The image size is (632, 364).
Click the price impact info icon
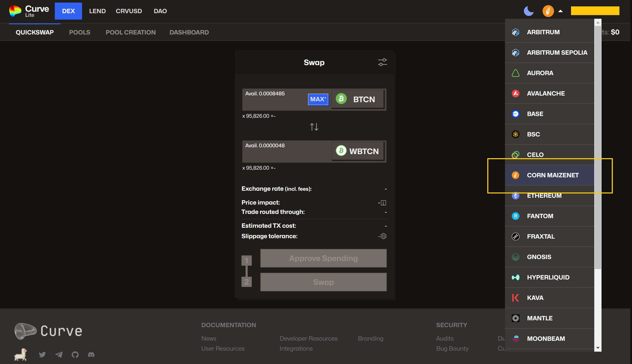pos(383,203)
